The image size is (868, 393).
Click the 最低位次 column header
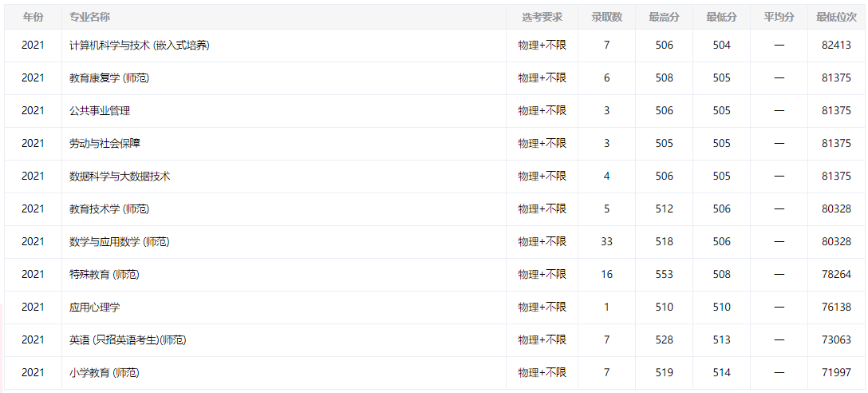pos(836,17)
